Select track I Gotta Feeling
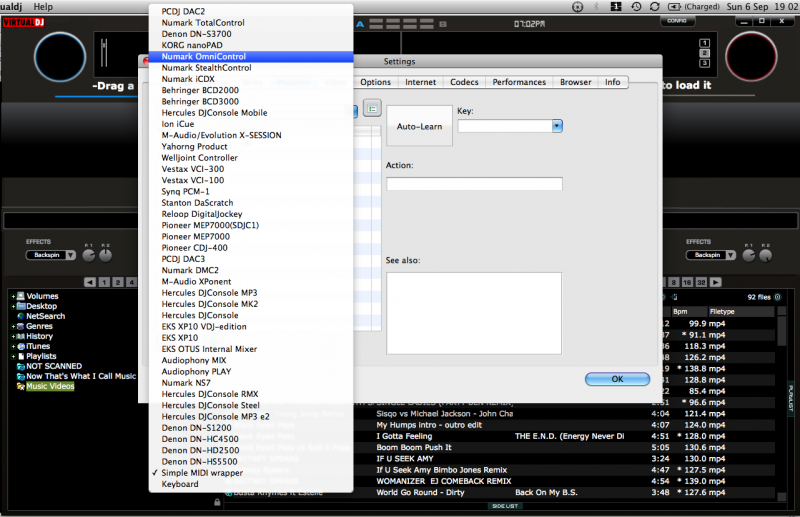 [404, 436]
